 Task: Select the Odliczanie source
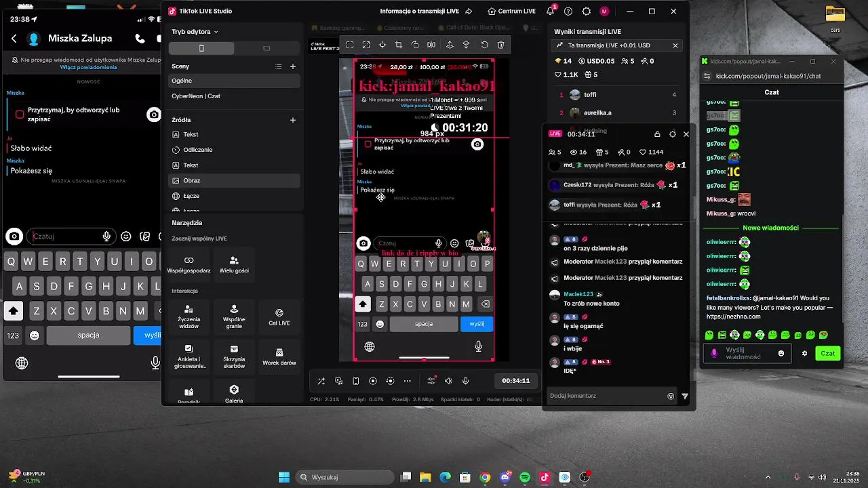point(234,150)
